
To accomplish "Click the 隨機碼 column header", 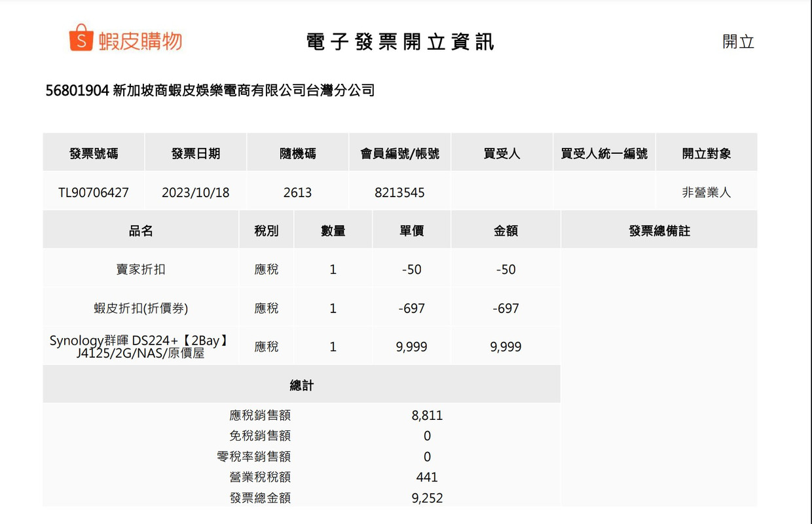I will pyautogui.click(x=298, y=153).
